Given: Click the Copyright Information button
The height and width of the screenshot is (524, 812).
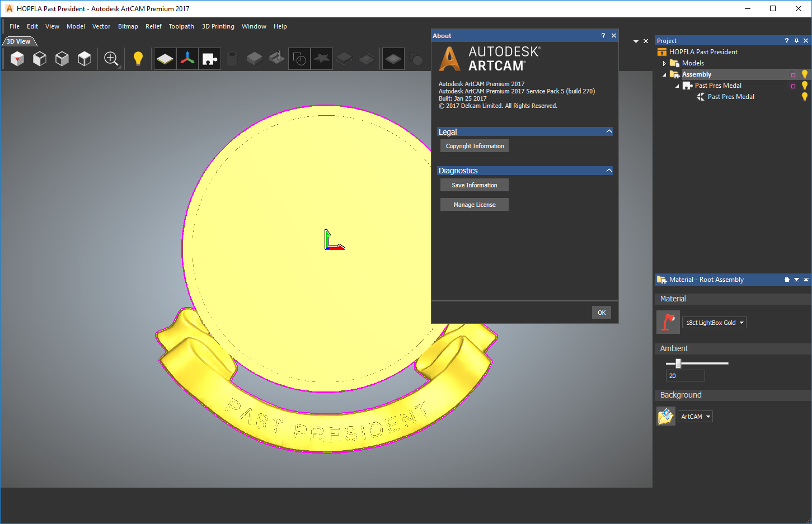Looking at the screenshot, I should [474, 145].
